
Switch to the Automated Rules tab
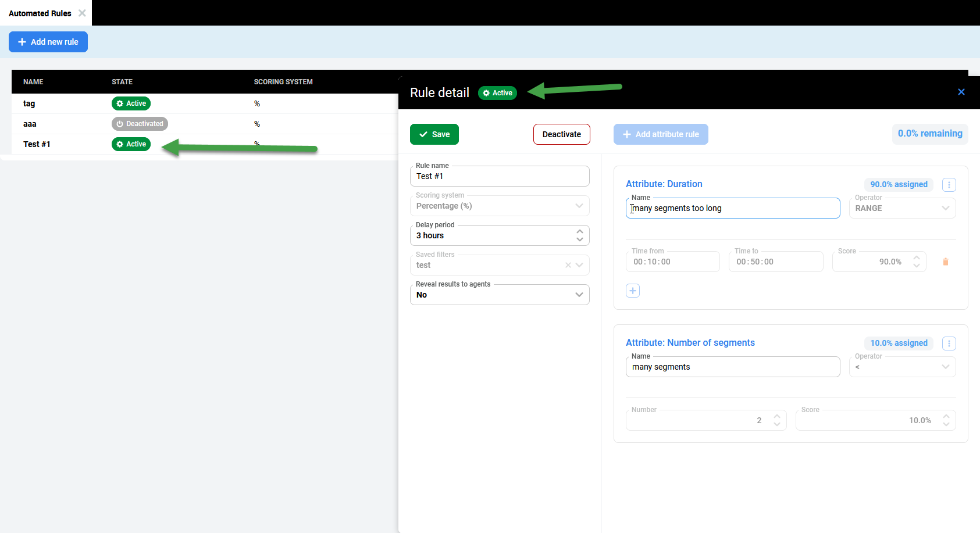click(x=40, y=13)
